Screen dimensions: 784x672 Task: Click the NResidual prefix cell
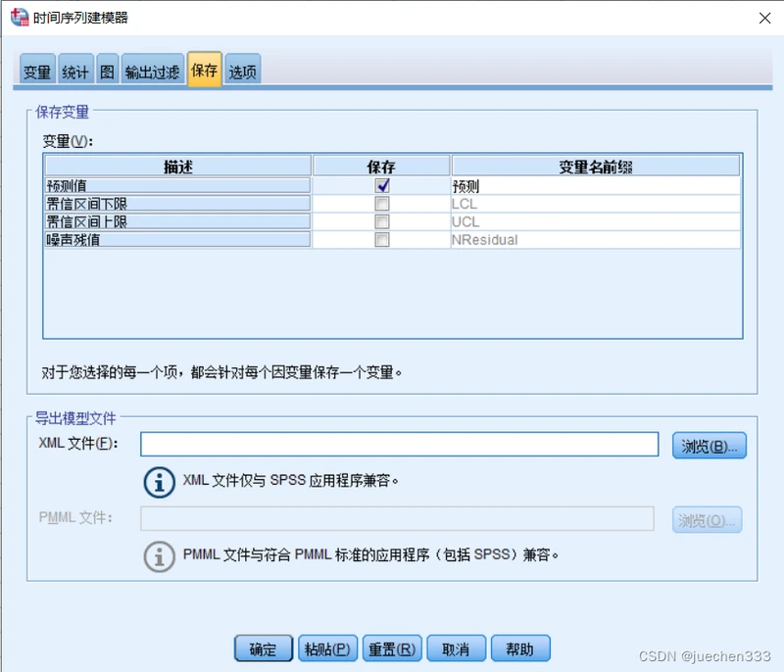coord(596,240)
